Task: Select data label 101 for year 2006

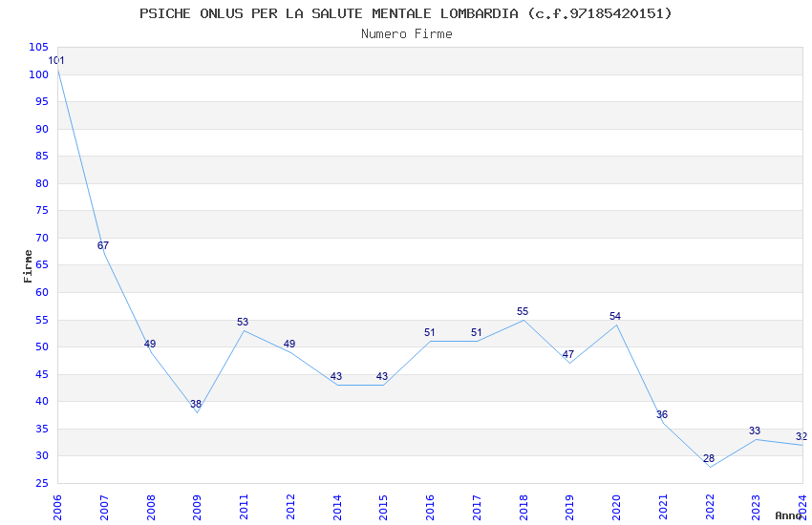Action: click(56, 60)
